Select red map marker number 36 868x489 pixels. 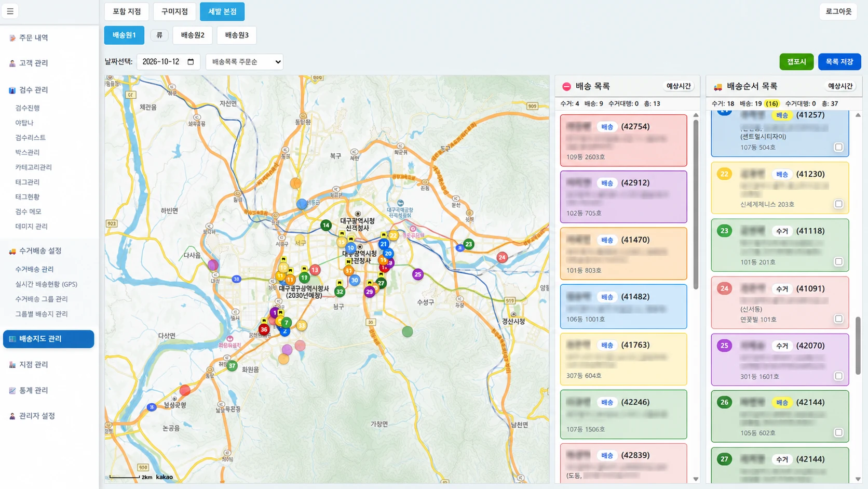pyautogui.click(x=264, y=329)
